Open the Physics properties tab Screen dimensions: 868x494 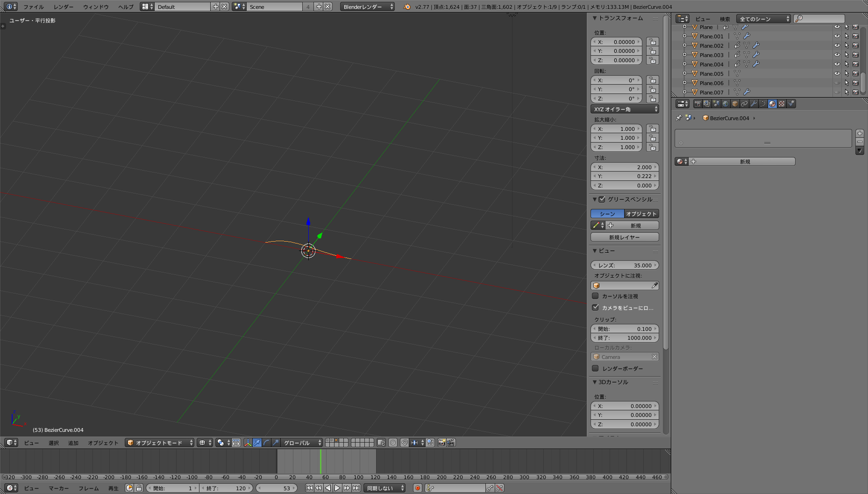[x=791, y=104]
